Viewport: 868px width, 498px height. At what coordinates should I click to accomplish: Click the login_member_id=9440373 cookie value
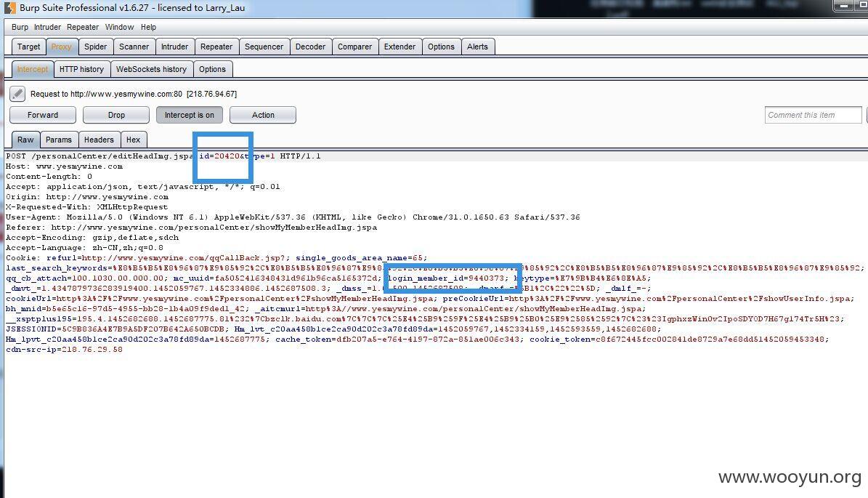(x=446, y=278)
